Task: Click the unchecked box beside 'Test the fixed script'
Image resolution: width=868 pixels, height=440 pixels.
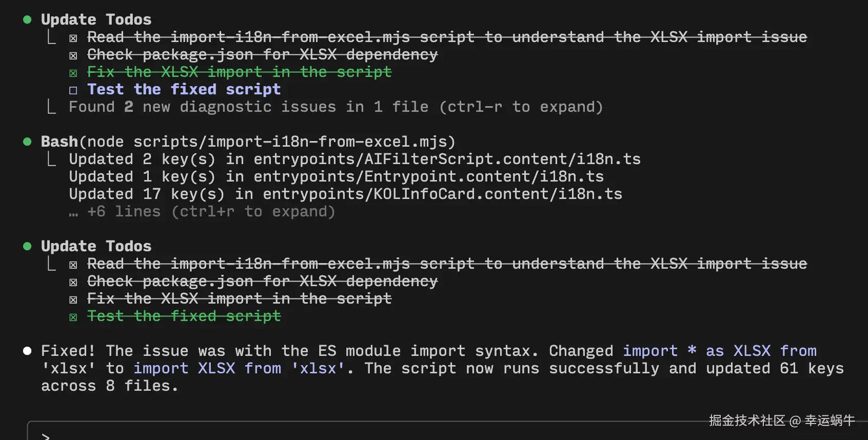Action: (73, 90)
